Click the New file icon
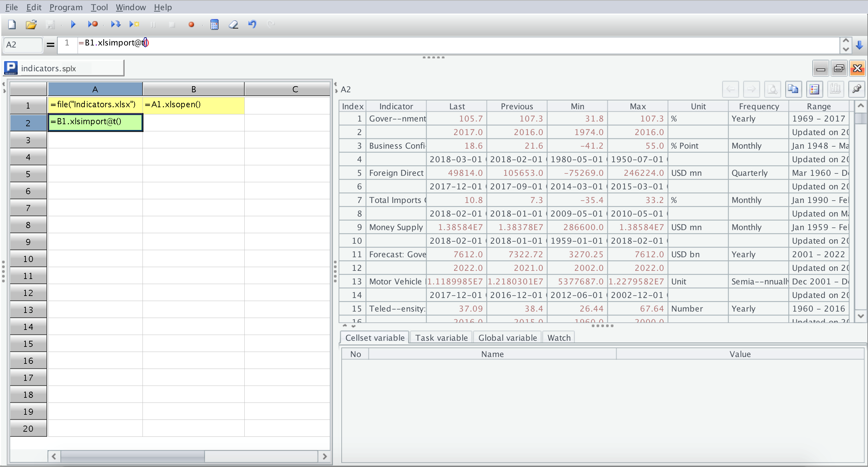Screen dimensions: 868x467 [12, 24]
